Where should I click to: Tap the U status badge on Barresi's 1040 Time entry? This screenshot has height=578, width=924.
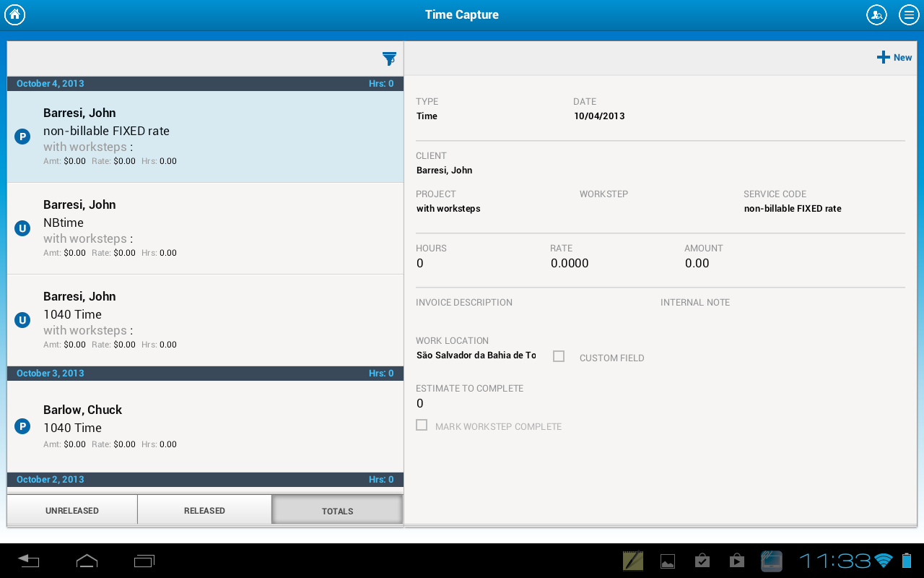tap(22, 320)
